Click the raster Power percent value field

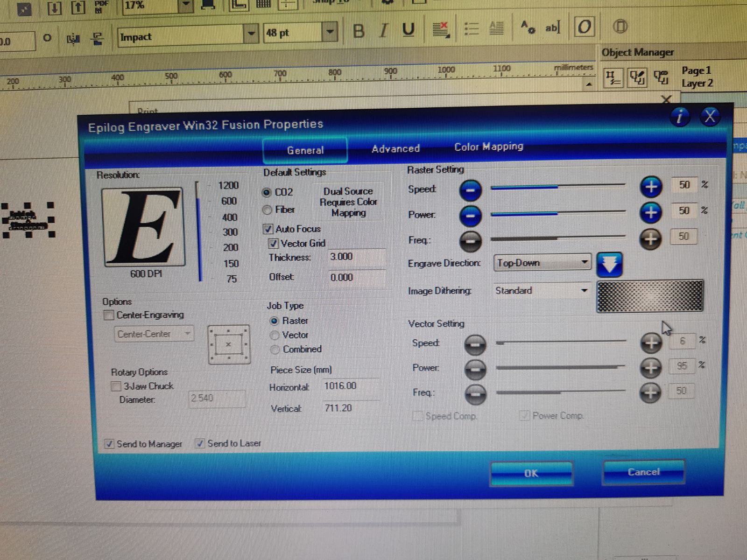[x=684, y=210]
